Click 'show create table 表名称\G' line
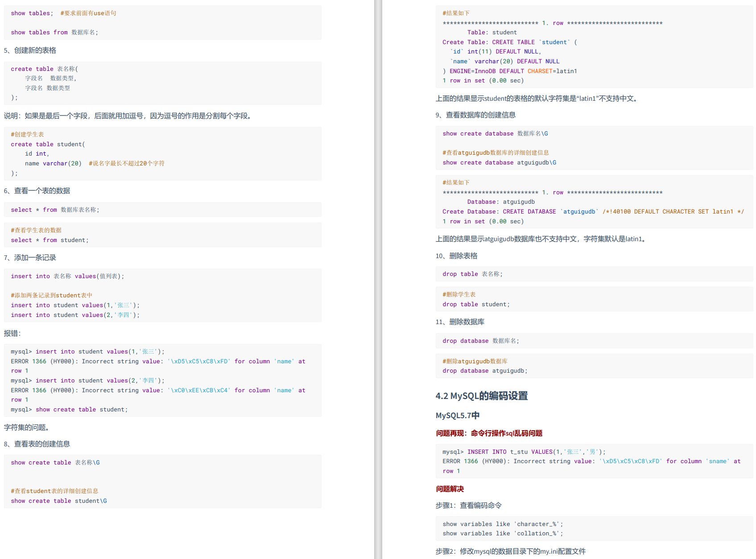 coord(55,463)
